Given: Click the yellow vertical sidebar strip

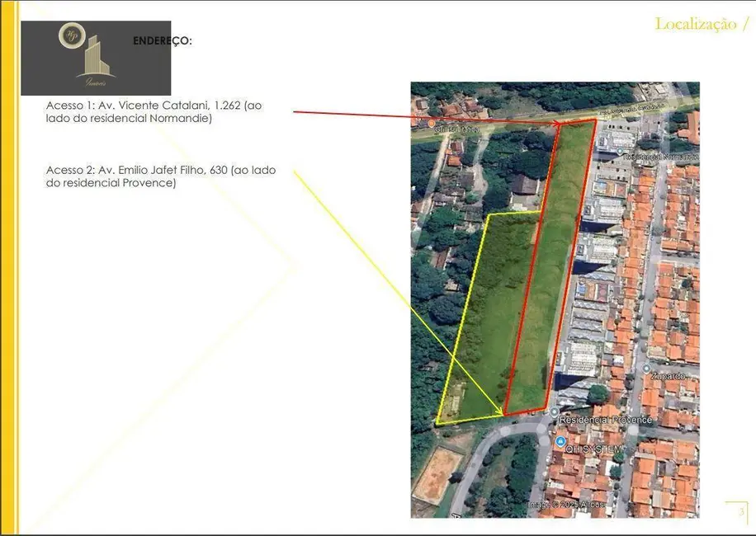Looking at the screenshot, I should 6,268.
